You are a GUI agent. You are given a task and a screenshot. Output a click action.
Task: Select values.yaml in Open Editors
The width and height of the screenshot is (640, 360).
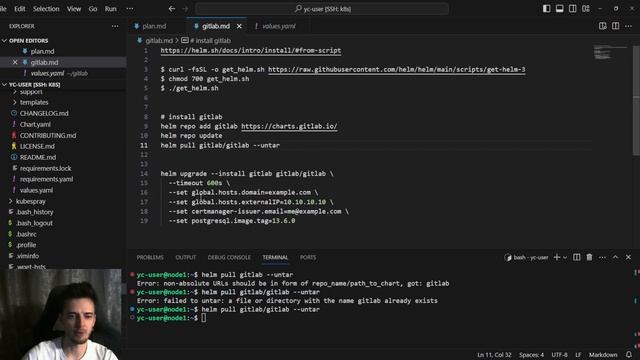coord(47,73)
